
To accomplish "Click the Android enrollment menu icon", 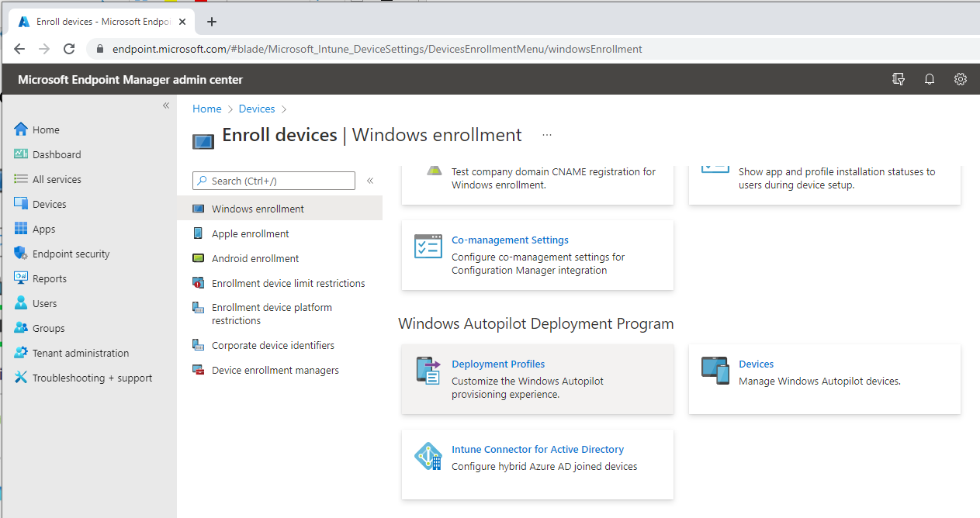I will pos(198,258).
